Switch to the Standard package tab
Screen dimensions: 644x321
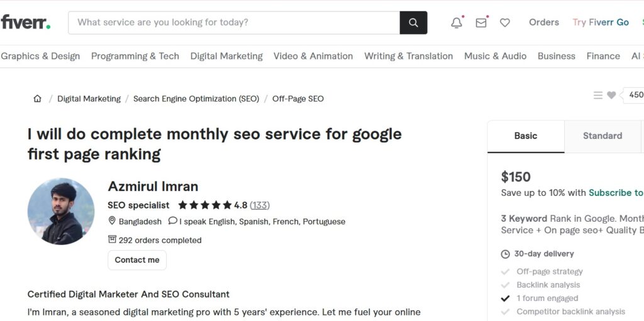602,136
